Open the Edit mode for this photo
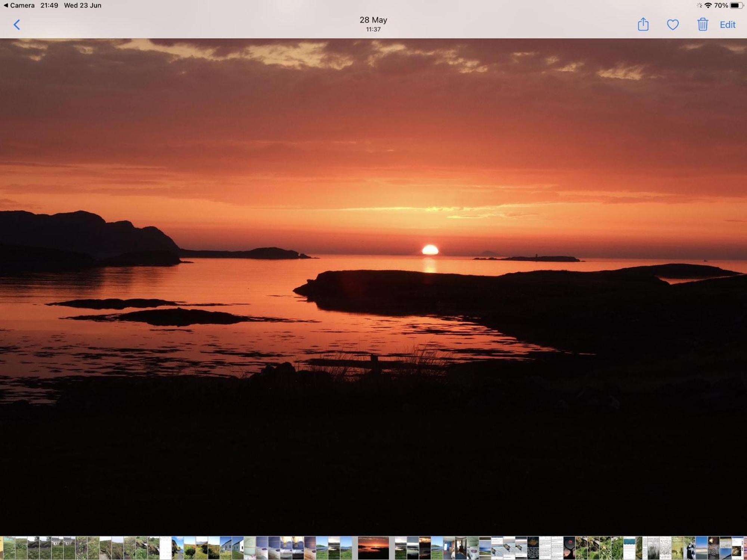Image resolution: width=747 pixels, height=560 pixels. pyautogui.click(x=728, y=25)
